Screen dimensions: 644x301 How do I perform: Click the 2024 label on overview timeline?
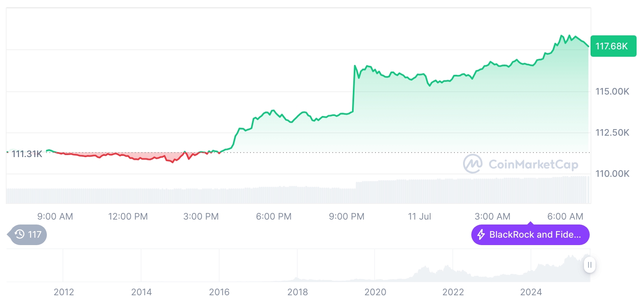pyautogui.click(x=531, y=292)
